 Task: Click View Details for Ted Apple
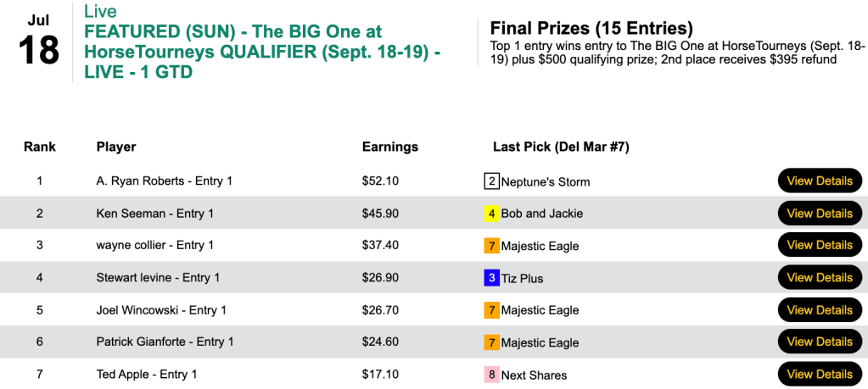[819, 374]
